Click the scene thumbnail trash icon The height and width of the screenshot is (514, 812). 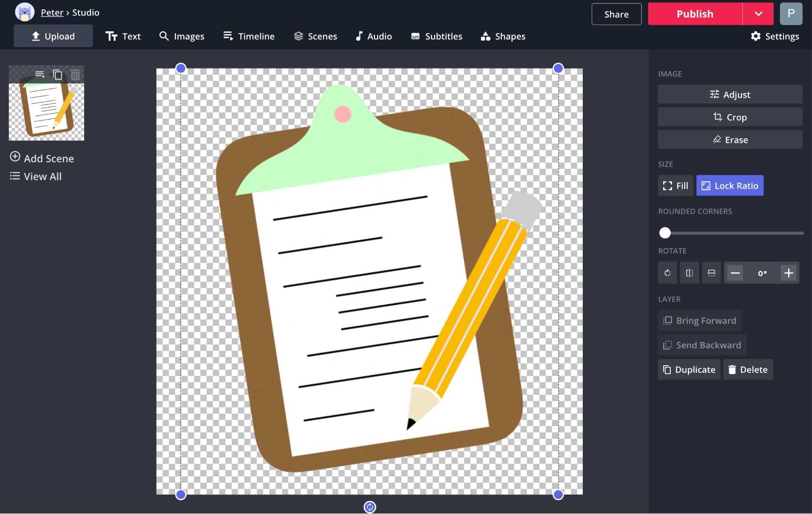tap(75, 75)
